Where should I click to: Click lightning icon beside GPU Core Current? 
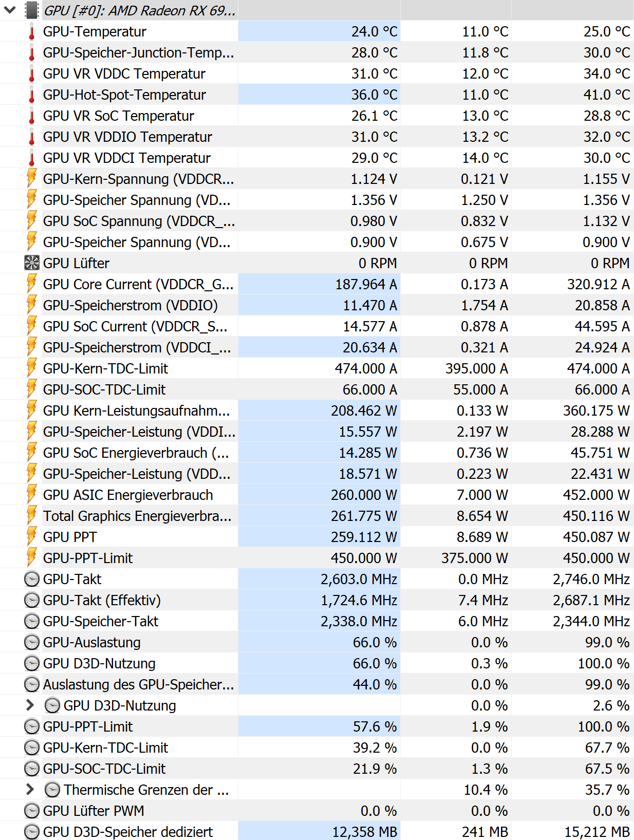coord(32,284)
